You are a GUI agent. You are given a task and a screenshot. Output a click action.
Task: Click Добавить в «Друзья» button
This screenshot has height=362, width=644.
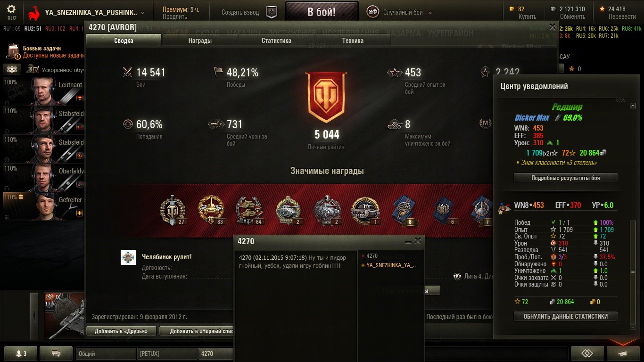coord(121,331)
